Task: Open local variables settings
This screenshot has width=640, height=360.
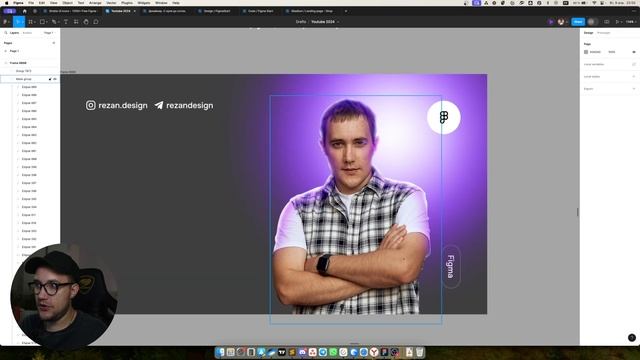Action: [x=634, y=64]
